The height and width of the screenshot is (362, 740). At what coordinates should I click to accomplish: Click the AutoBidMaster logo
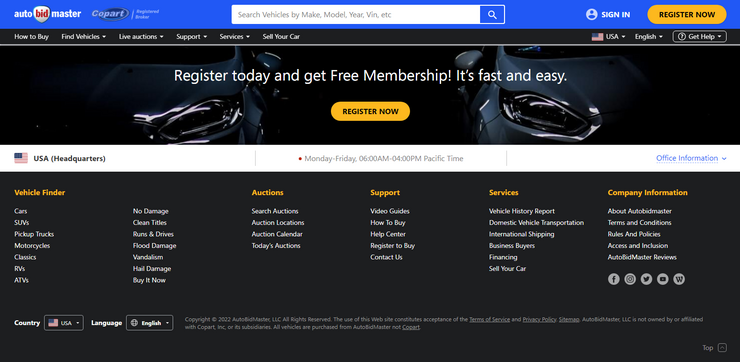pyautogui.click(x=47, y=14)
